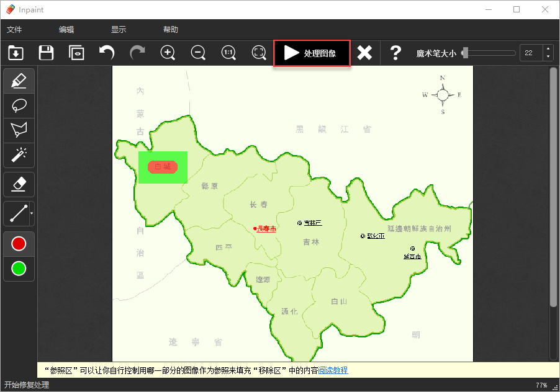Set zoom to 1:1 actual size
This screenshot has height=392, width=560.
click(x=228, y=53)
